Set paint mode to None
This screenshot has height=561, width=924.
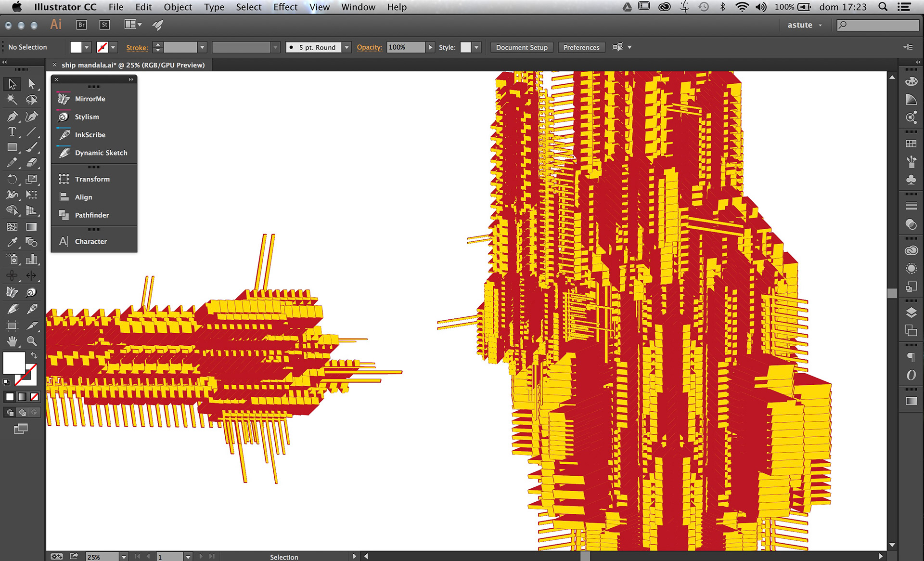[34, 397]
